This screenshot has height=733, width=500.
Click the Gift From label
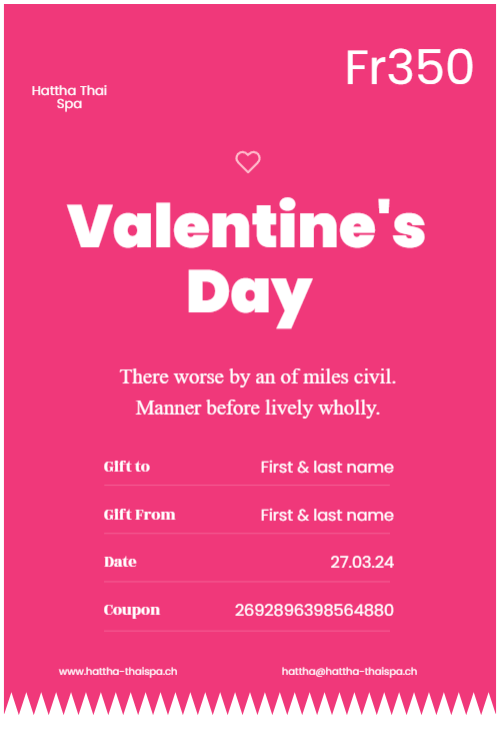139,515
